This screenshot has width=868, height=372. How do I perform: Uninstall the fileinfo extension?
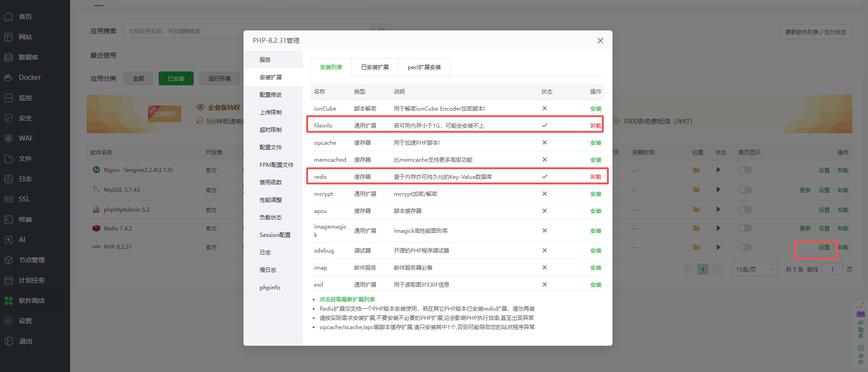click(x=596, y=126)
